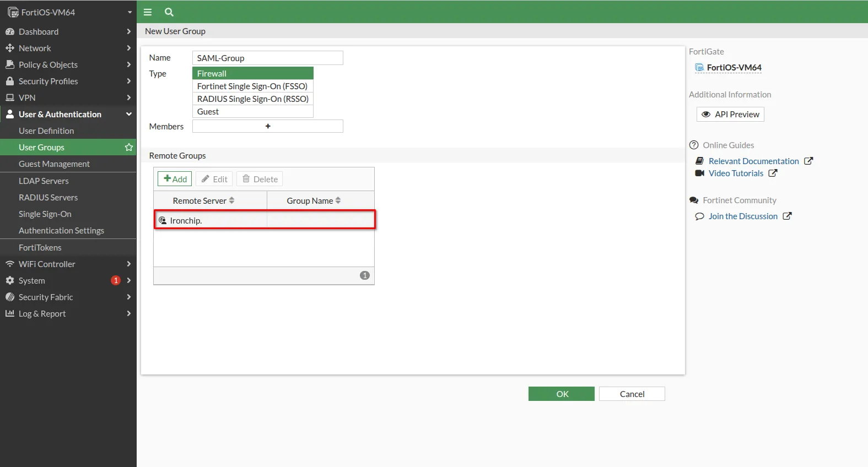
Task: Open Join the Discussion link
Action: point(743,216)
